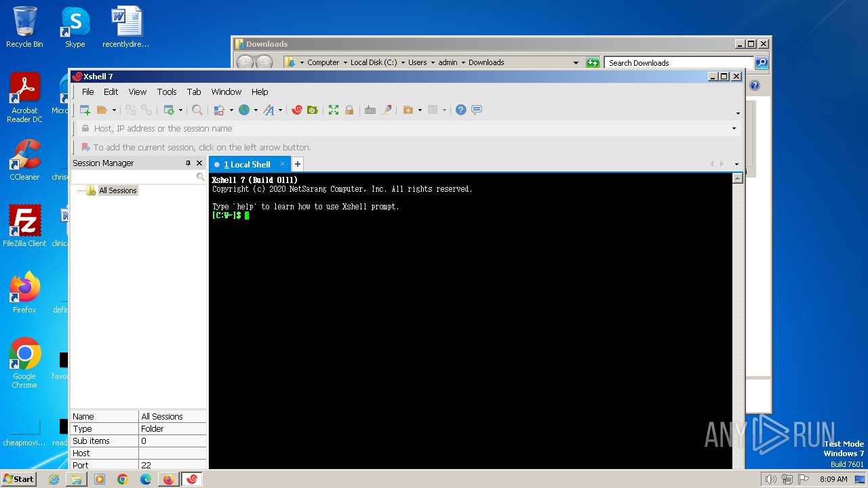Viewport: 868px width, 488px height.
Task: Click the blue Help question mark icon
Action: coord(461,110)
